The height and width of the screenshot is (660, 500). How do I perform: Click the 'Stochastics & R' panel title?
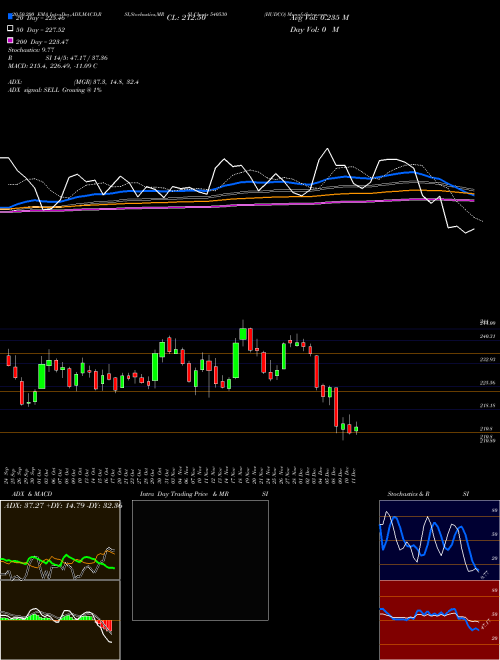pyautogui.click(x=408, y=494)
